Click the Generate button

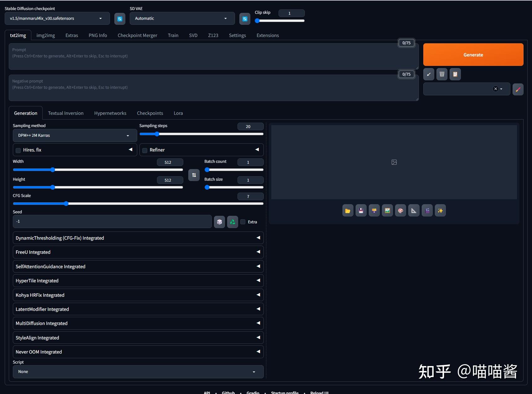click(x=473, y=55)
